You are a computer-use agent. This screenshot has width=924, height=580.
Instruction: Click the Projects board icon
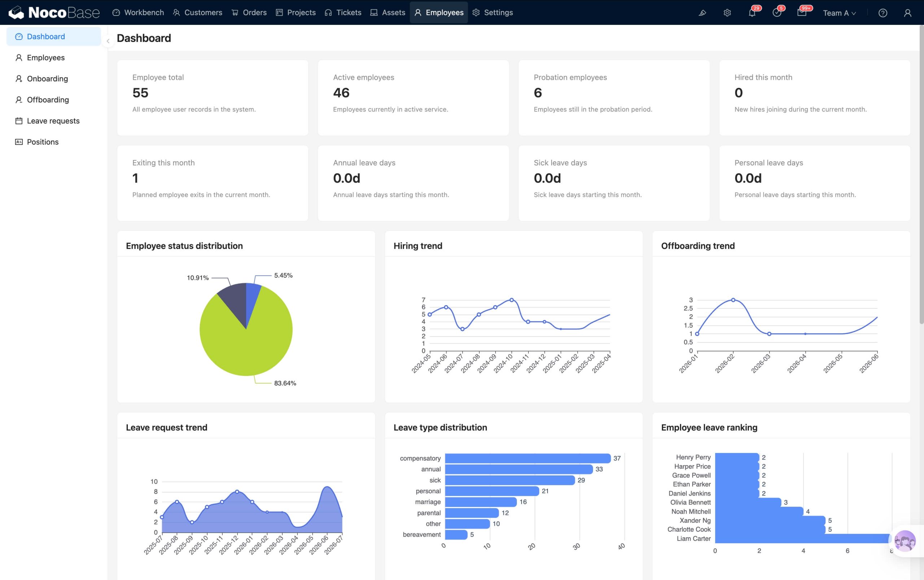[x=279, y=13]
